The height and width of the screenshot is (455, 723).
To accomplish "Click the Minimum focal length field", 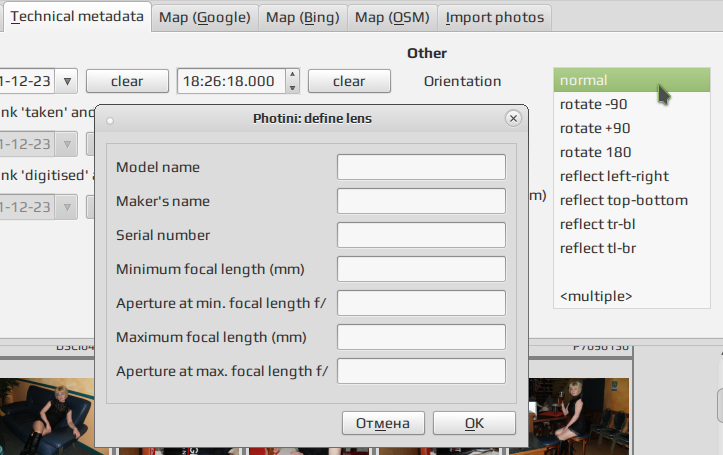I will (x=421, y=269).
